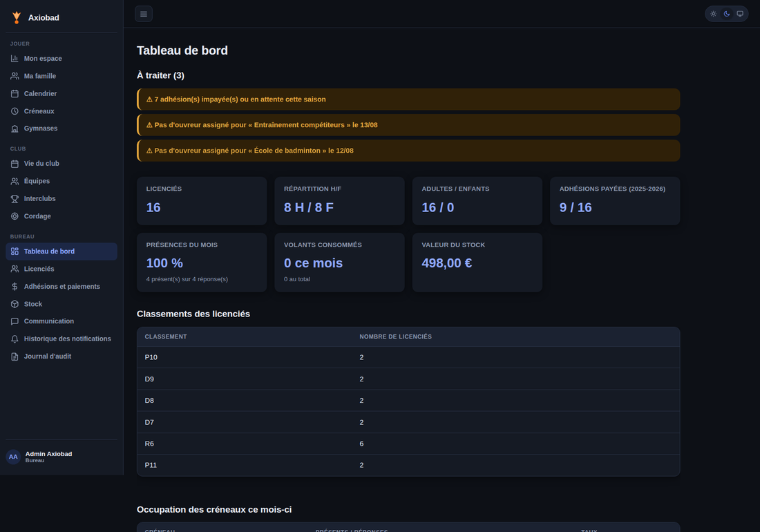Select system theme monitor icon

coord(740,14)
